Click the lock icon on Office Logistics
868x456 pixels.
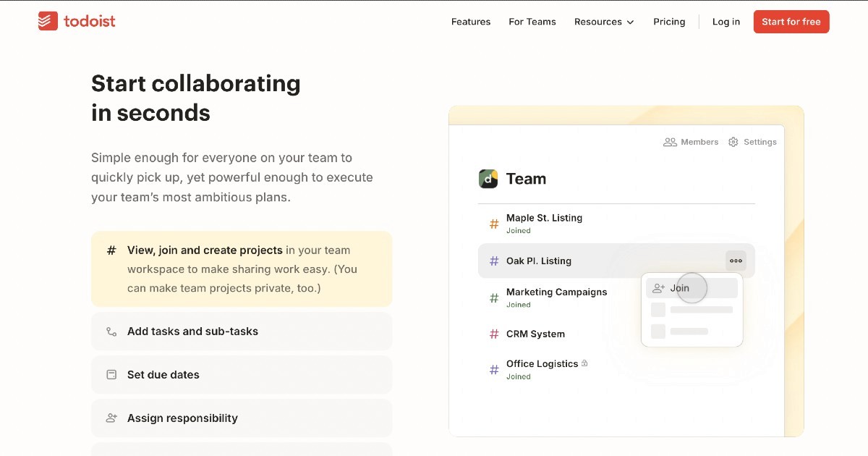click(584, 362)
